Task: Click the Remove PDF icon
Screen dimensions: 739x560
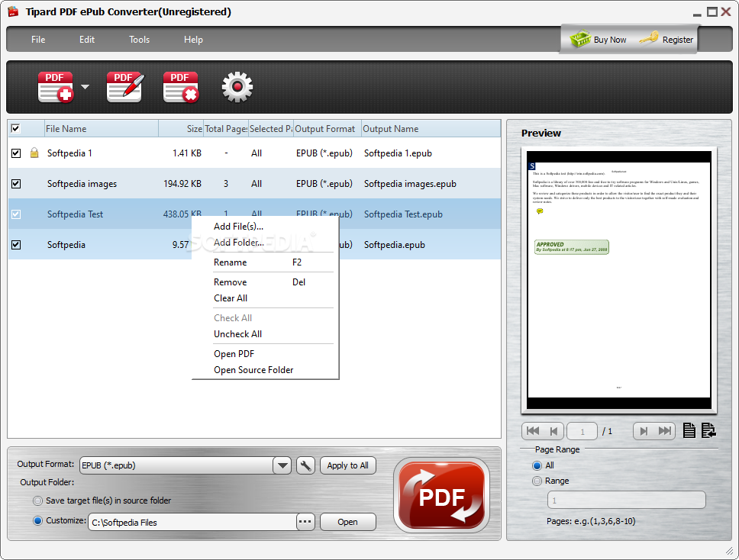Action: coord(181,87)
